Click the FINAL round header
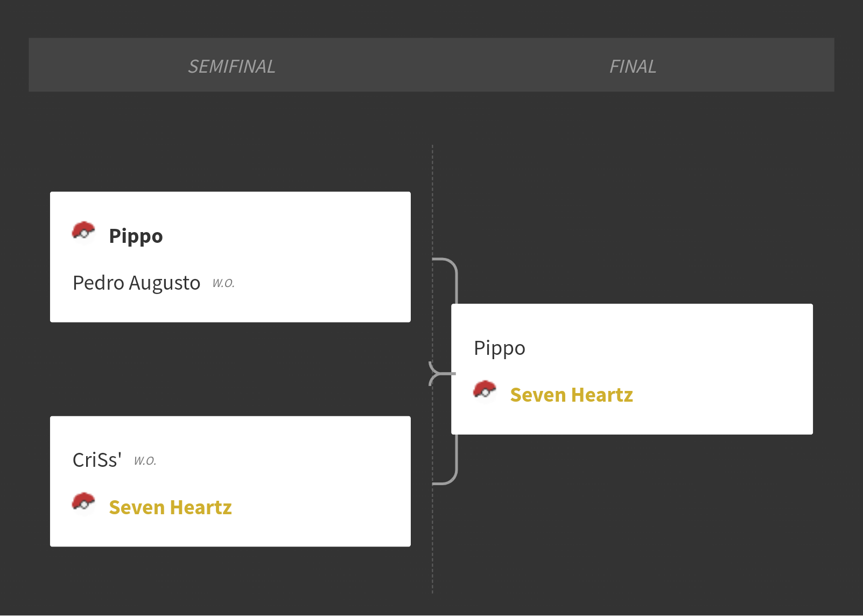The height and width of the screenshot is (616, 863). click(x=633, y=66)
